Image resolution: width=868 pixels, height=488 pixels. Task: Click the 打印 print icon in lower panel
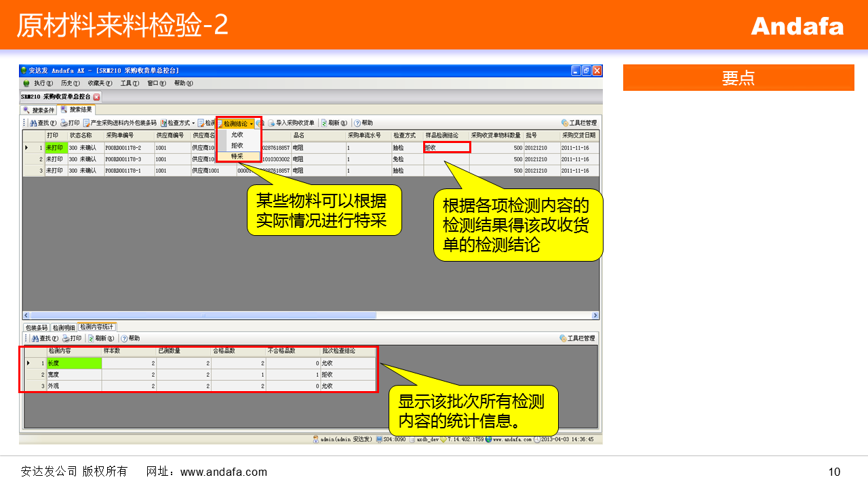tap(66, 338)
